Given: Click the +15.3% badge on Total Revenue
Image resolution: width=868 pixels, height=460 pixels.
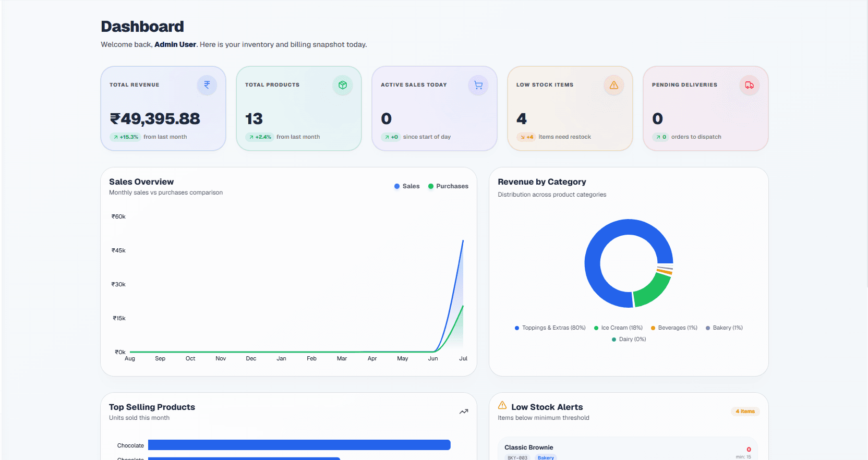Looking at the screenshot, I should 125,137.
